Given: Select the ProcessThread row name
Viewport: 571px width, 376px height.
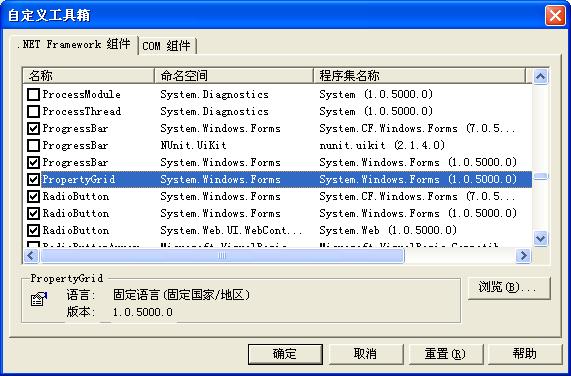Looking at the screenshot, I should tap(82, 111).
